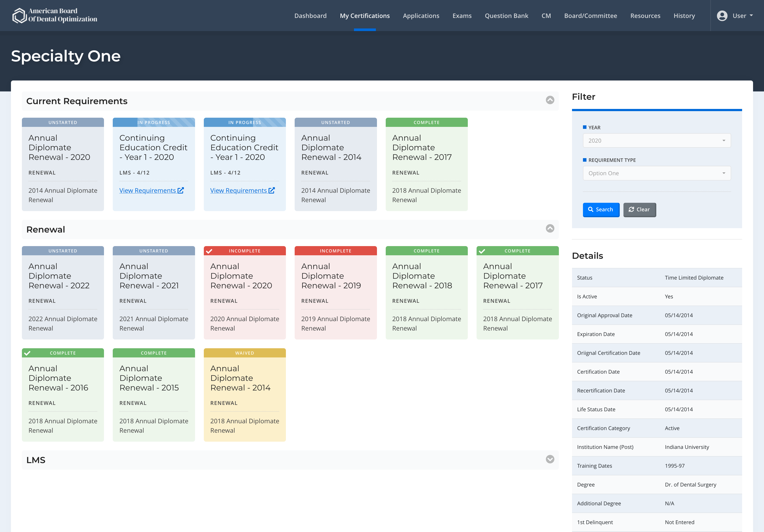
Task: Open the Requirement Type dropdown
Action: [657, 173]
